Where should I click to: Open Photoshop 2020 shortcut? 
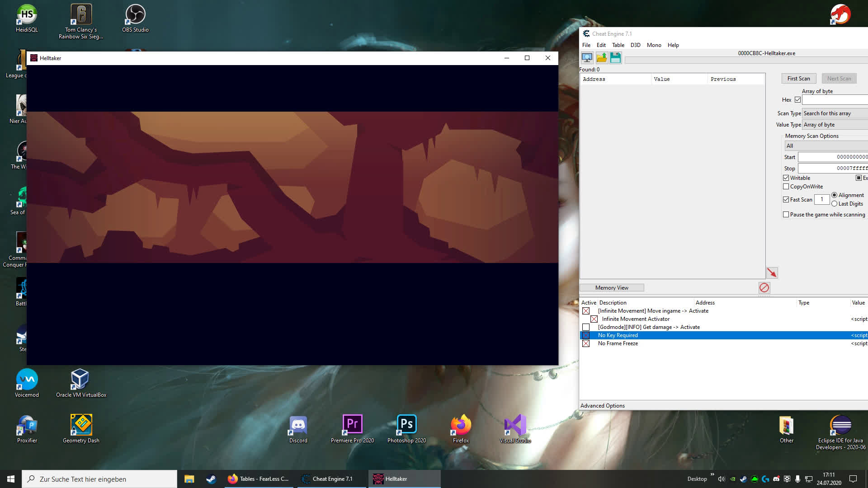tap(406, 429)
